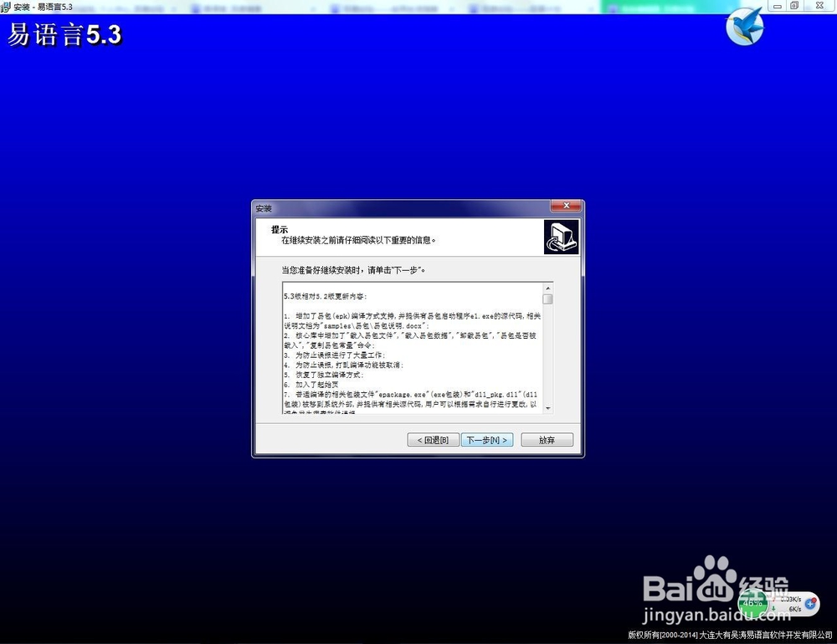Screen dimensions: 837x644
Task: Click changelog line '4. 为防止误报,打乱编译功能被取消;'
Action: click(x=344, y=365)
